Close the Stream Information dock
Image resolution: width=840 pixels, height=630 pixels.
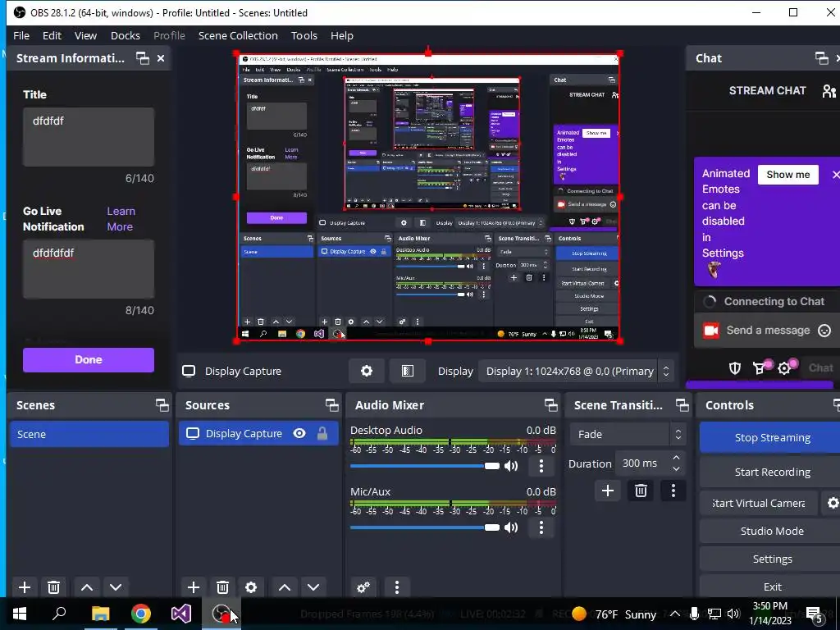click(161, 58)
